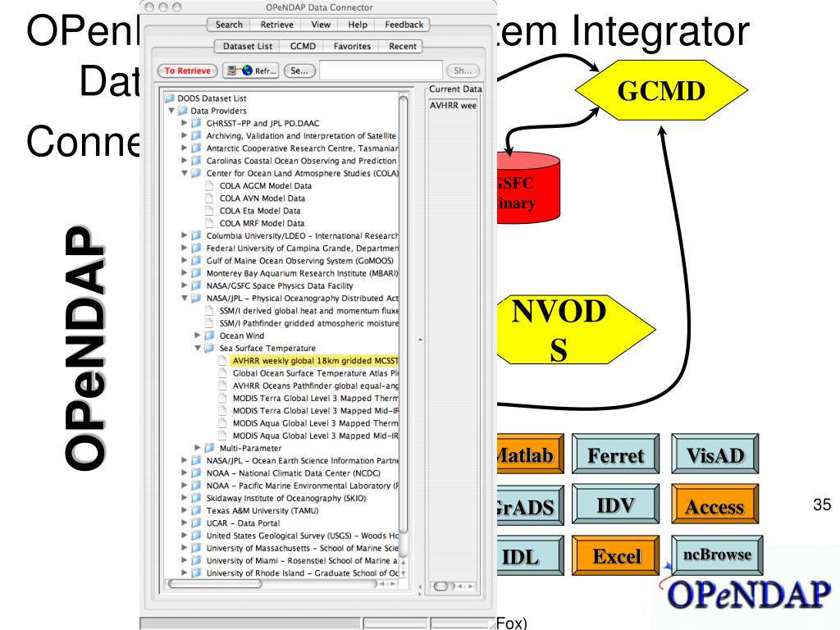Click COLA AVN Model Data file icon
Screen dimensions: 840x630
[x=209, y=199]
